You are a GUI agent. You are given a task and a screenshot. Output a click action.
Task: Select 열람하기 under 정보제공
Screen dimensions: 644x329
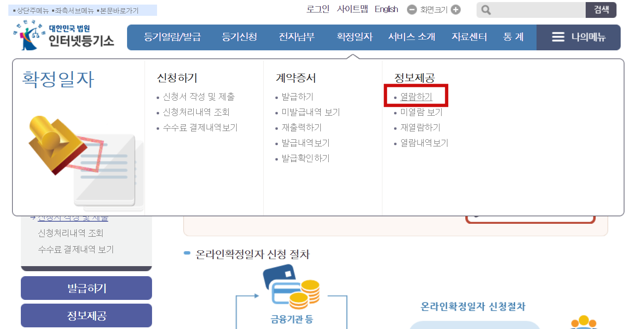[x=416, y=97]
